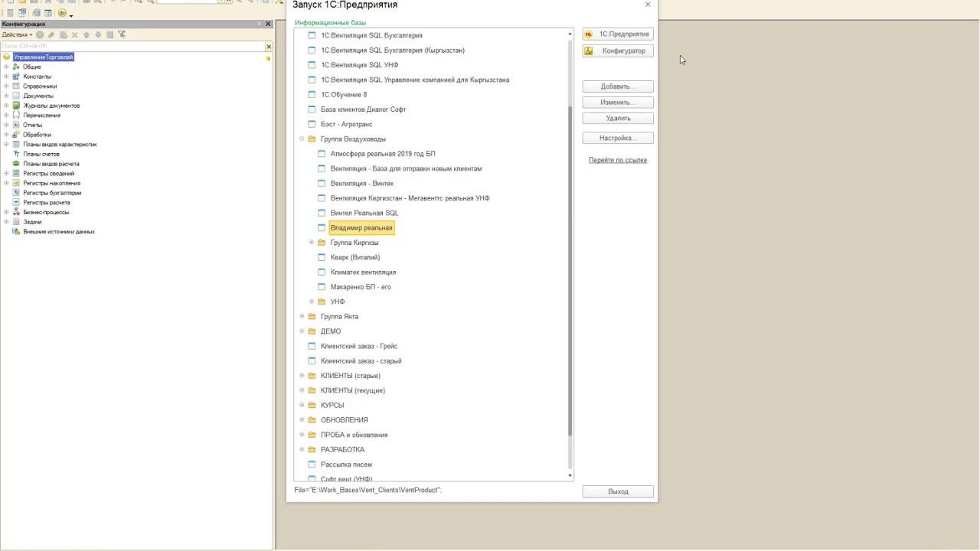Select the Климатек вентиляция database
980x551 pixels.
(x=363, y=272)
